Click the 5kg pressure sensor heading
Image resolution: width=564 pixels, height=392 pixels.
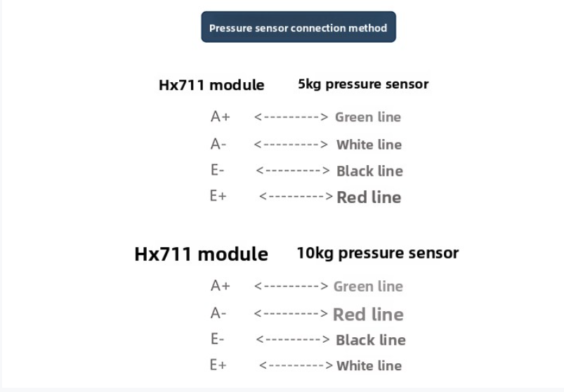(363, 84)
